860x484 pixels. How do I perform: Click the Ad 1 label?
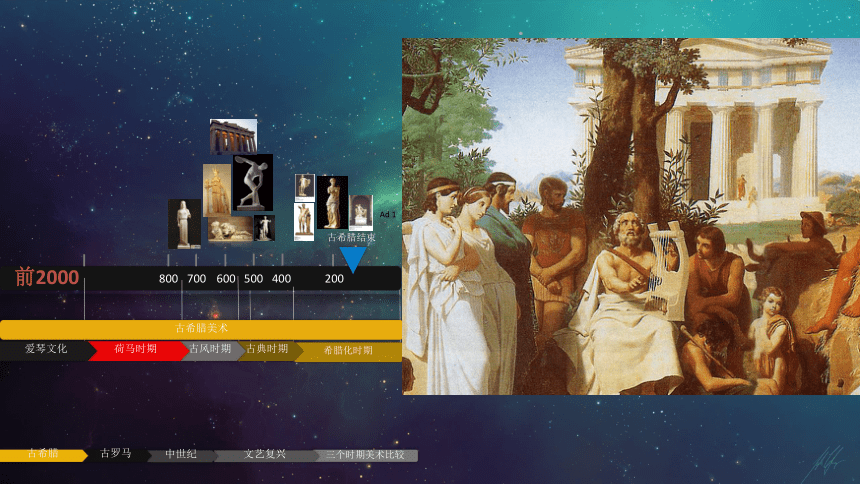coord(387,215)
